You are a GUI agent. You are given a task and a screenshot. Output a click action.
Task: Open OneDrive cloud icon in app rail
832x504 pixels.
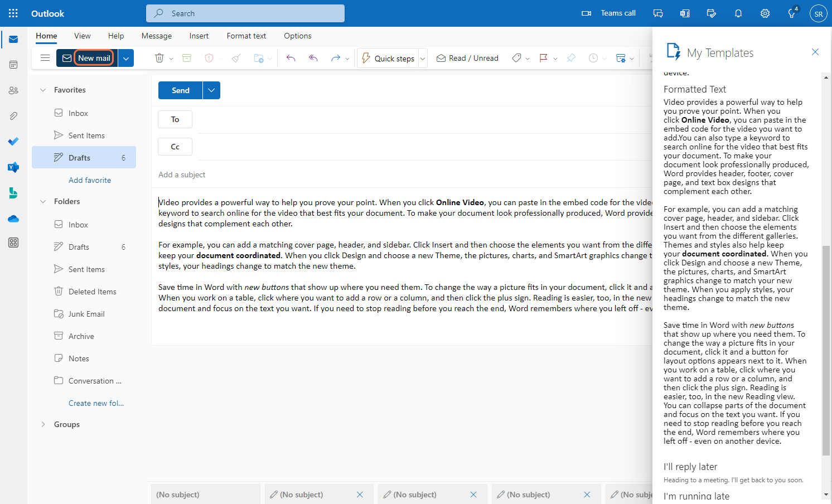[x=13, y=219]
